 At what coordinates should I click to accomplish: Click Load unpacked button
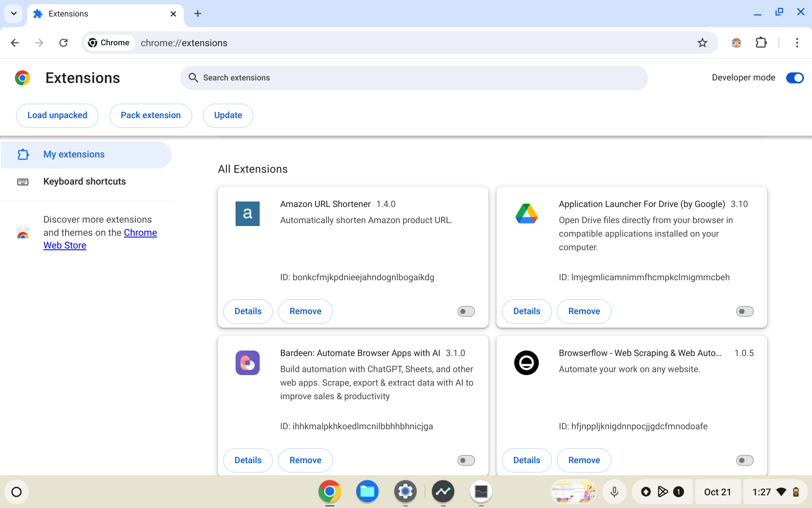(x=57, y=115)
